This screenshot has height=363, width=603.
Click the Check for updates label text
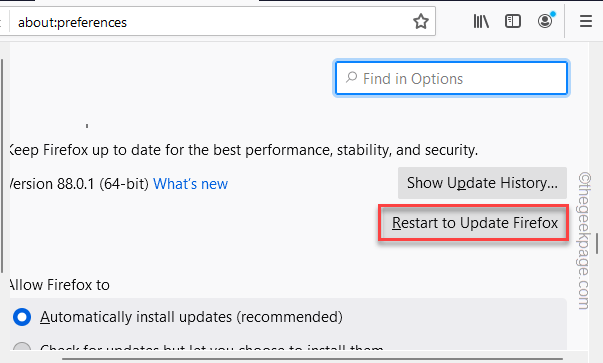212,347
